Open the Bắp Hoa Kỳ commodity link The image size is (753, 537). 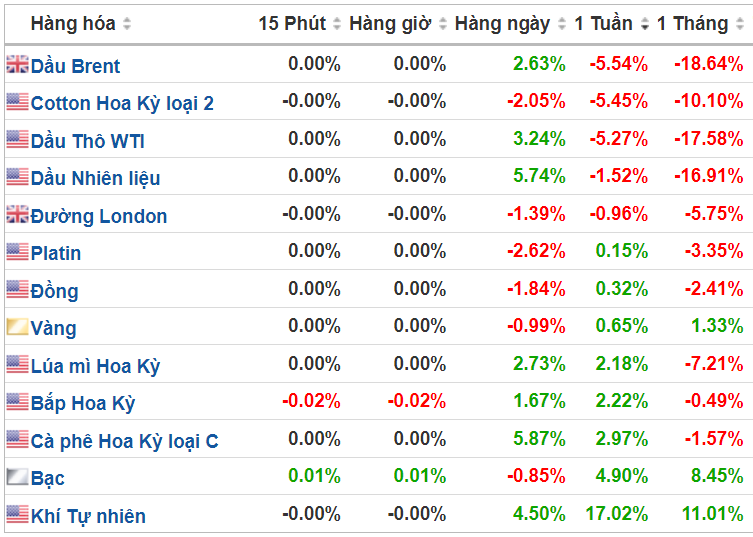point(83,403)
